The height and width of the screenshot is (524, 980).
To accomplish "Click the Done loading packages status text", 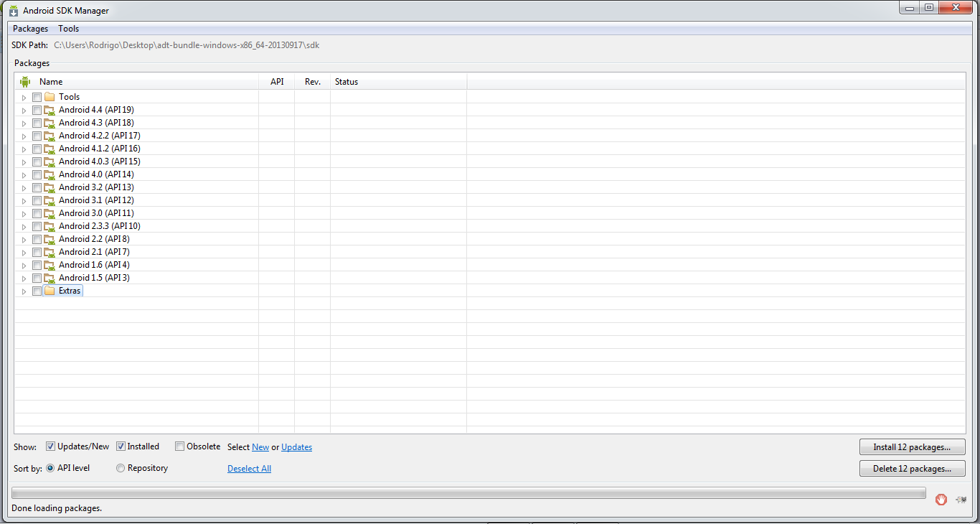I will (x=57, y=508).
